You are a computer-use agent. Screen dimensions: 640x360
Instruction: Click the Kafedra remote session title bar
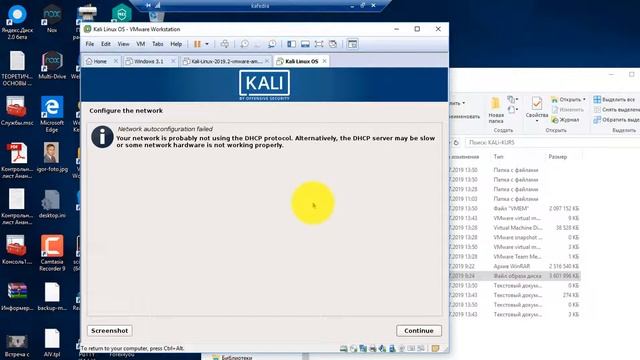pos(260,6)
